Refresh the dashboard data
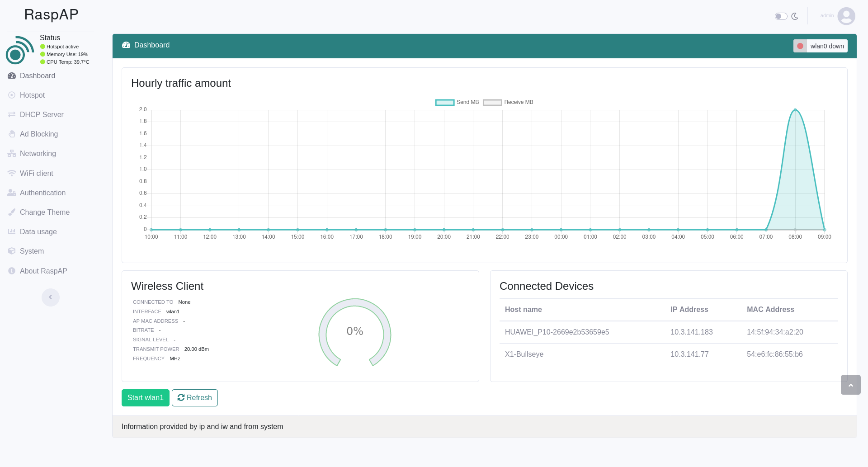Image resolution: width=868 pixels, height=467 pixels. point(194,397)
